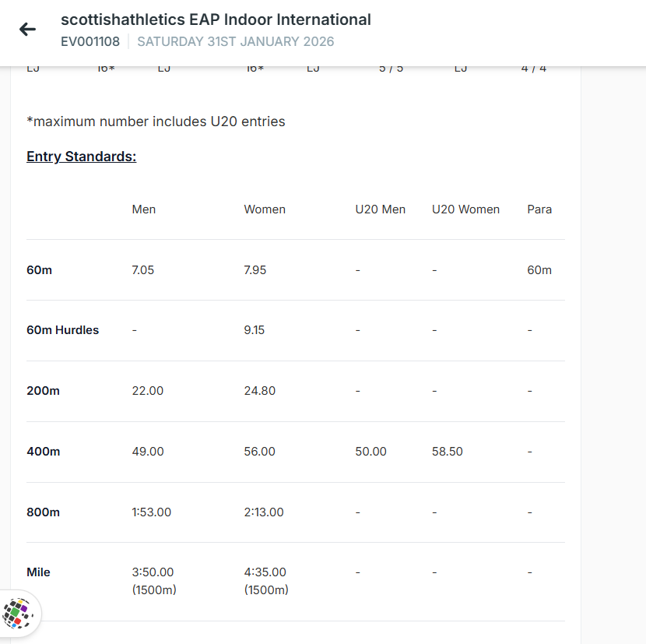
Task: Click the scottishathletics EAP Indoor International title
Action: tap(216, 19)
